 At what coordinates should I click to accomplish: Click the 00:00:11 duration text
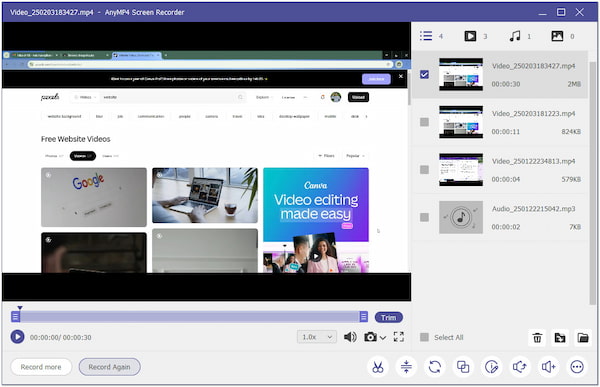pyautogui.click(x=505, y=132)
